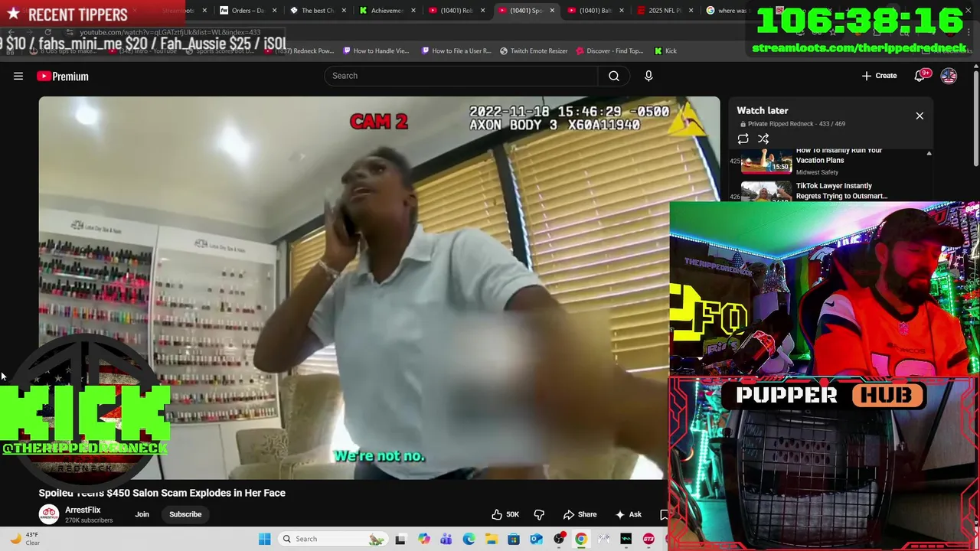
Task: Click the playing ArrestFlix video frame
Action: (379, 288)
